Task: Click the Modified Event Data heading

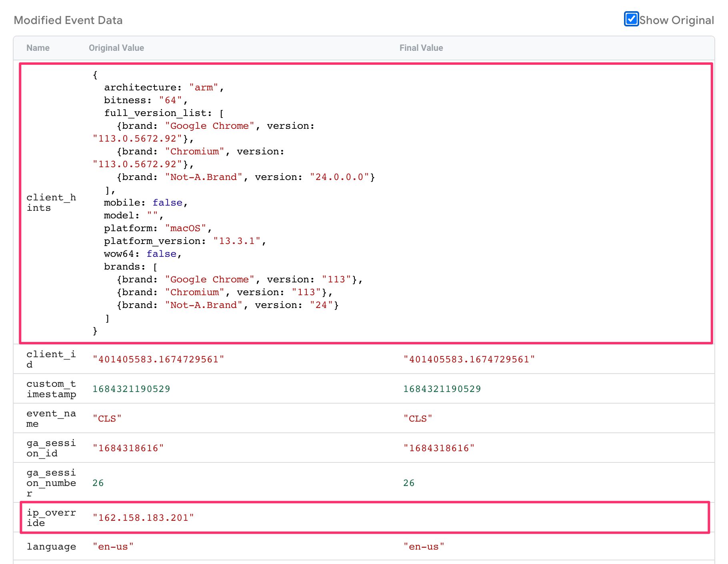Action: (x=68, y=20)
